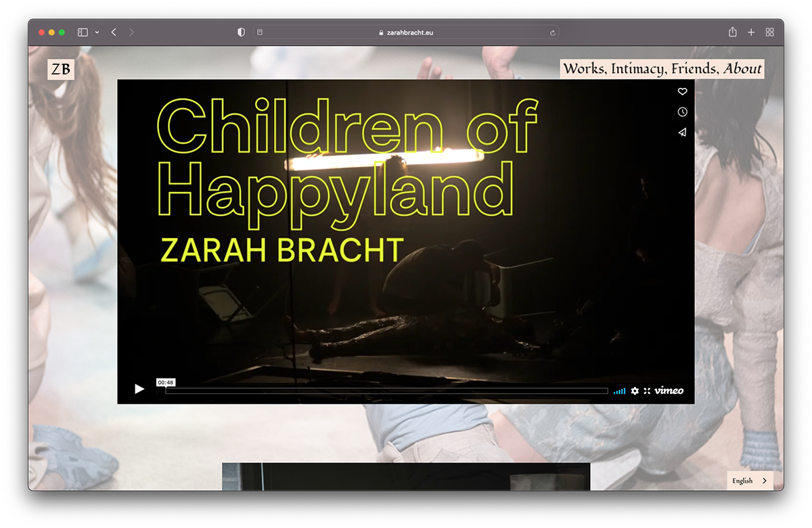The width and height of the screenshot is (812, 528).
Task: Click second video thumbnail below player
Action: coord(406,477)
